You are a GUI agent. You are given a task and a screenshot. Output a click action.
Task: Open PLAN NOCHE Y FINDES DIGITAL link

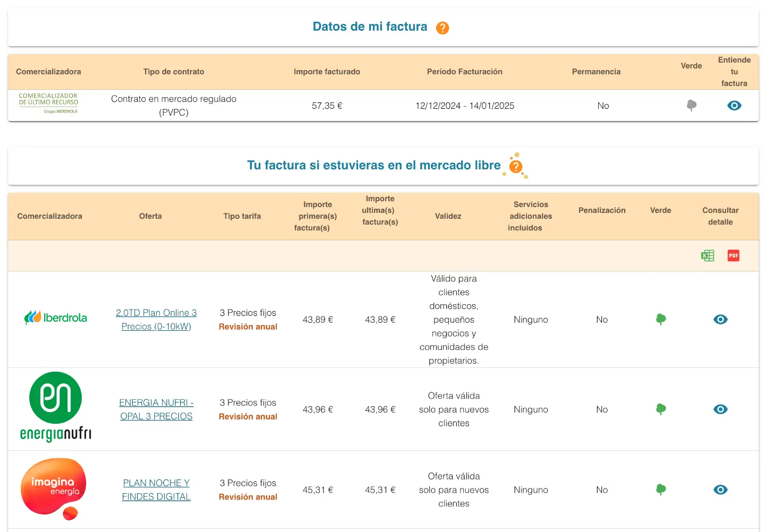click(156, 490)
